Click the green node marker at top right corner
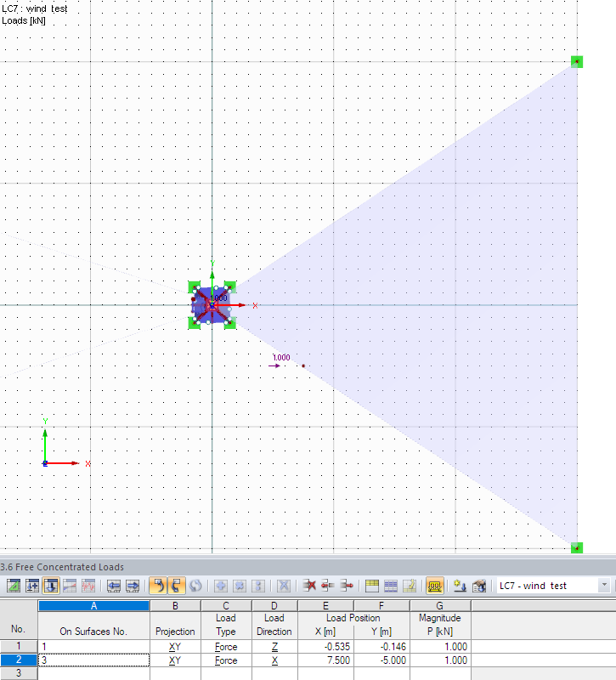The image size is (616, 680). point(577,61)
